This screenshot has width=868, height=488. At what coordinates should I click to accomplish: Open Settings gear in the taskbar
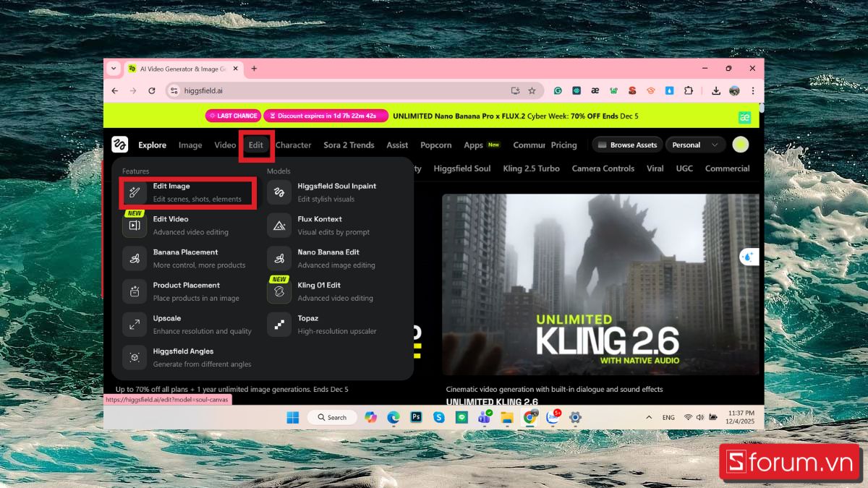tap(575, 417)
